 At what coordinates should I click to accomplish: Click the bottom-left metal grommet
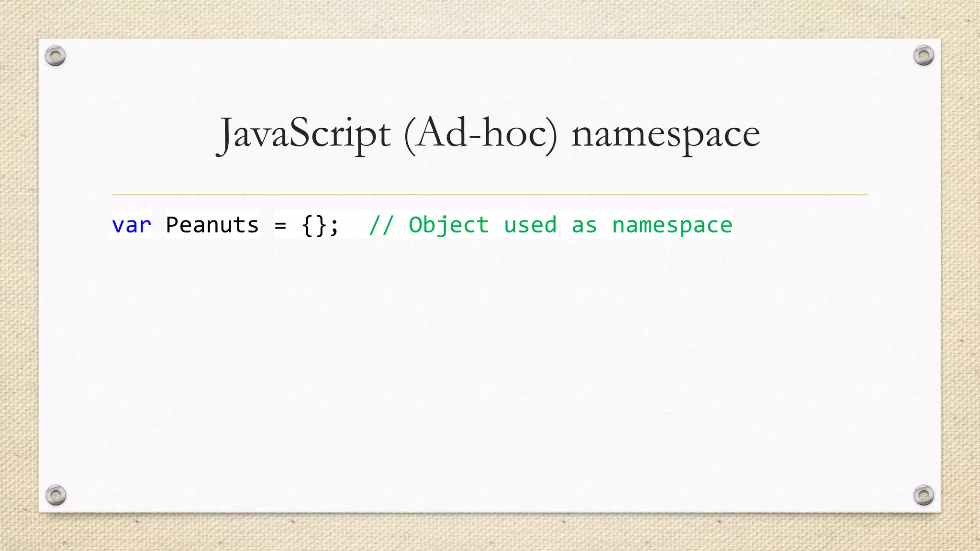click(56, 495)
